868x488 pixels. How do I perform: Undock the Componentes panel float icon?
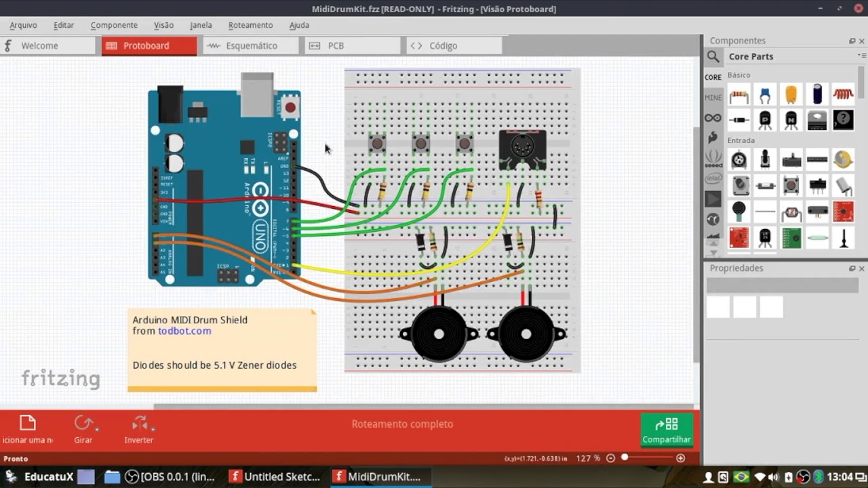tap(852, 41)
